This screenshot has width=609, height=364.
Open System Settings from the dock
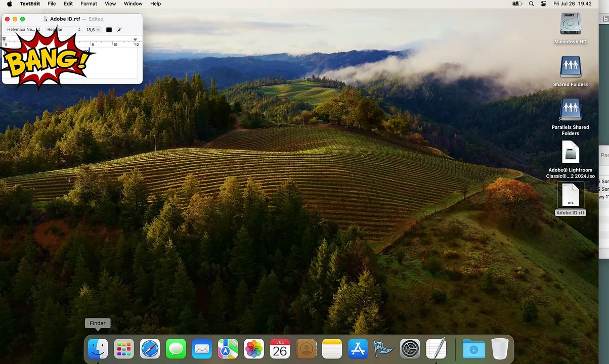pos(410,349)
